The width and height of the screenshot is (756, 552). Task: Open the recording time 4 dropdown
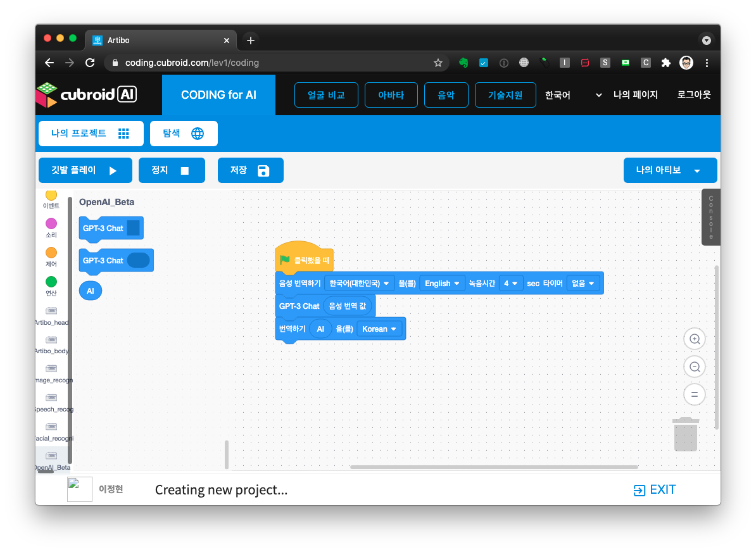[x=511, y=284]
